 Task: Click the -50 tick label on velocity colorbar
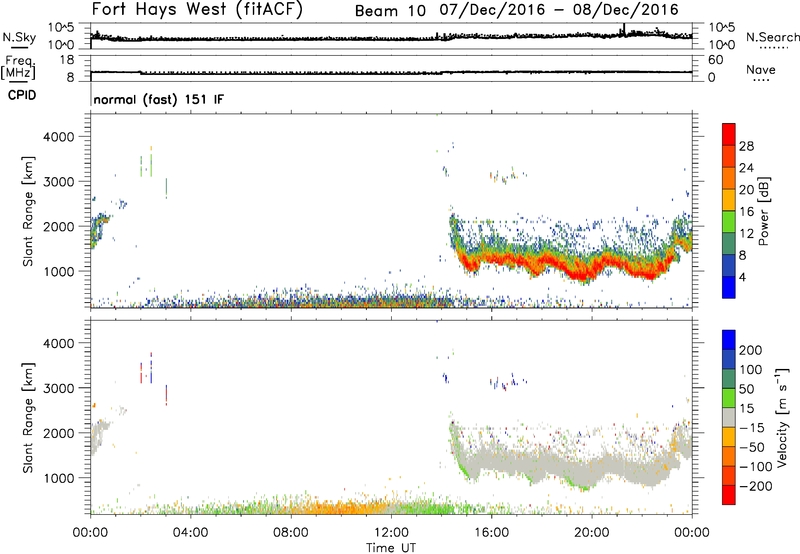coord(751,447)
